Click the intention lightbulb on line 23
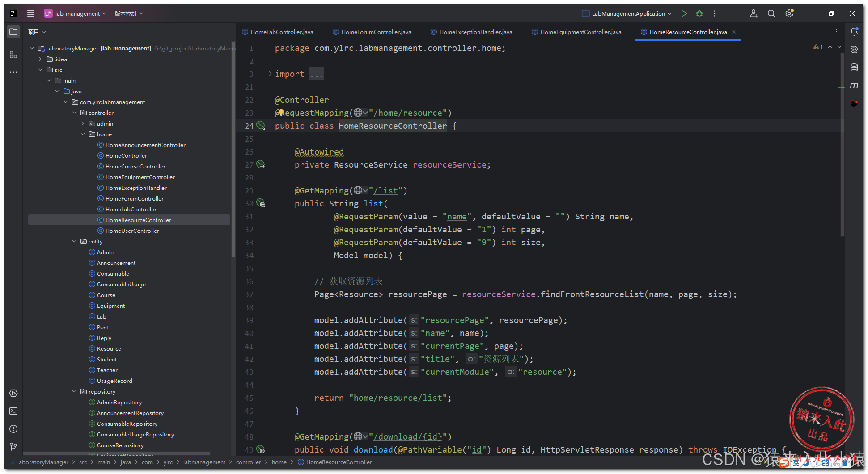The image size is (868, 474). pyautogui.click(x=281, y=113)
